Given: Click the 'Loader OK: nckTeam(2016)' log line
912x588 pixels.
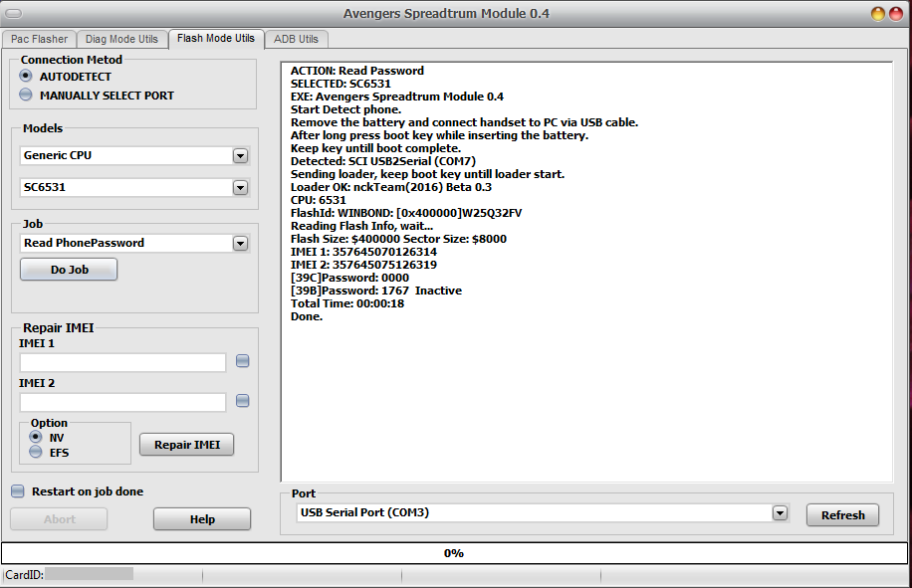Looking at the screenshot, I should tap(391, 187).
